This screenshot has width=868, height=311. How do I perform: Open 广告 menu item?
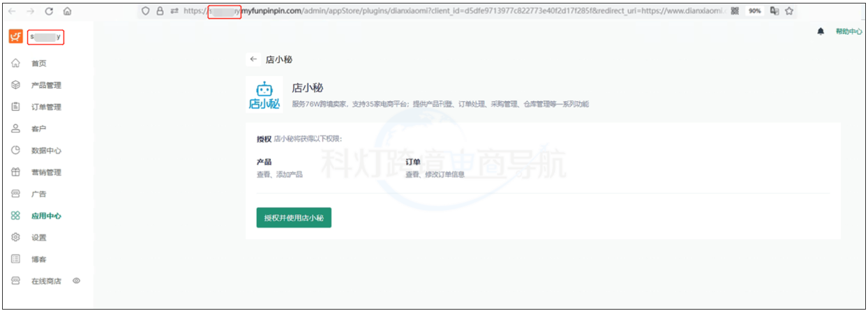[39, 194]
